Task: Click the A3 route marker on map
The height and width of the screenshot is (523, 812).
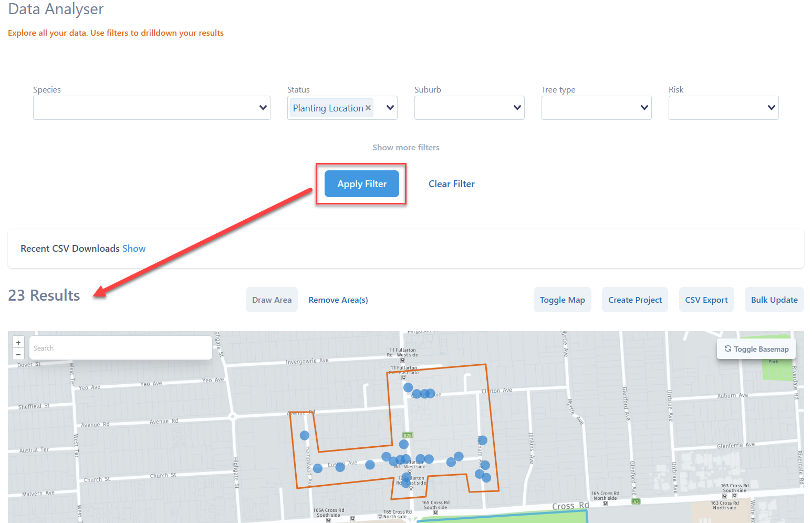Action: coord(636,502)
